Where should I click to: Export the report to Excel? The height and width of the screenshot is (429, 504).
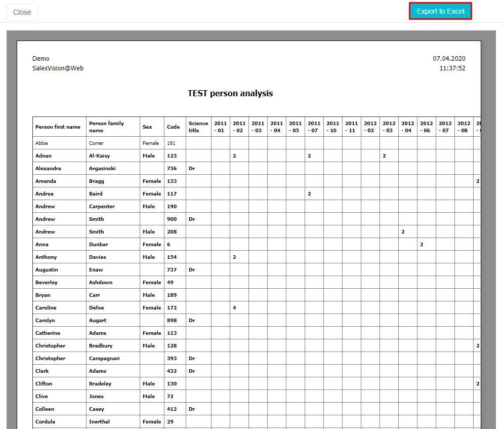pyautogui.click(x=440, y=11)
